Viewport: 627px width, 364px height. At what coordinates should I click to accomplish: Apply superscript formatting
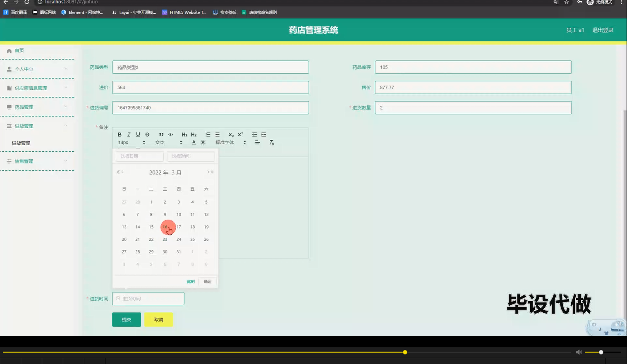pyautogui.click(x=240, y=134)
